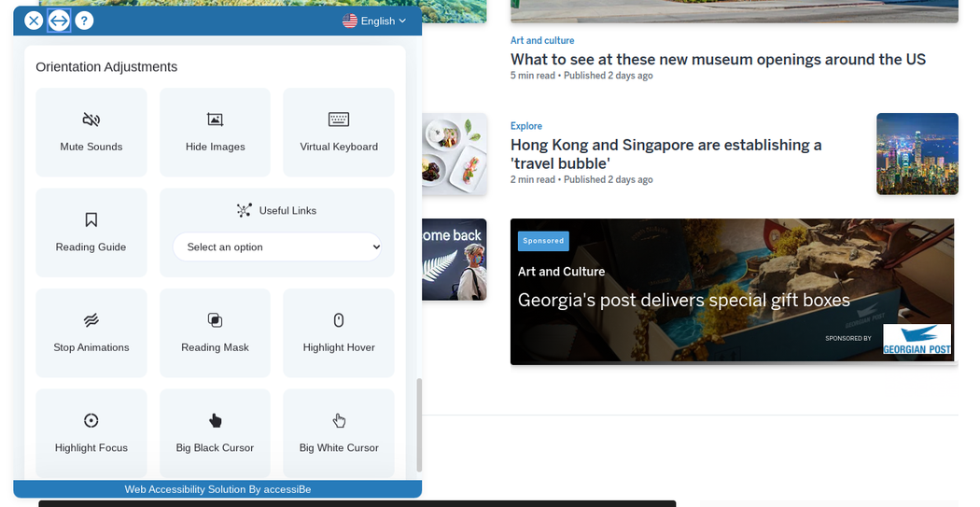Toggle the Mute Sounds tile

pyautogui.click(x=91, y=132)
